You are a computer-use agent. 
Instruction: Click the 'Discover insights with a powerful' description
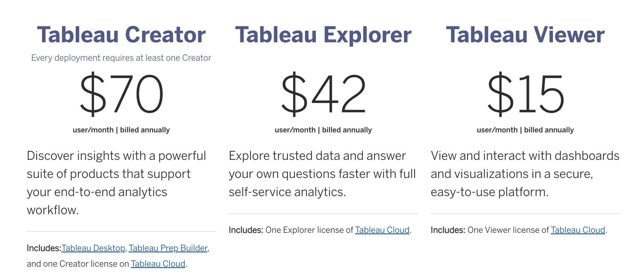(117, 183)
